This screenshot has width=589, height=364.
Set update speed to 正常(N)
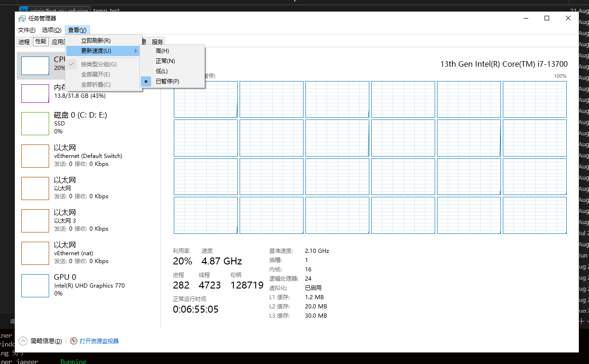click(172, 61)
